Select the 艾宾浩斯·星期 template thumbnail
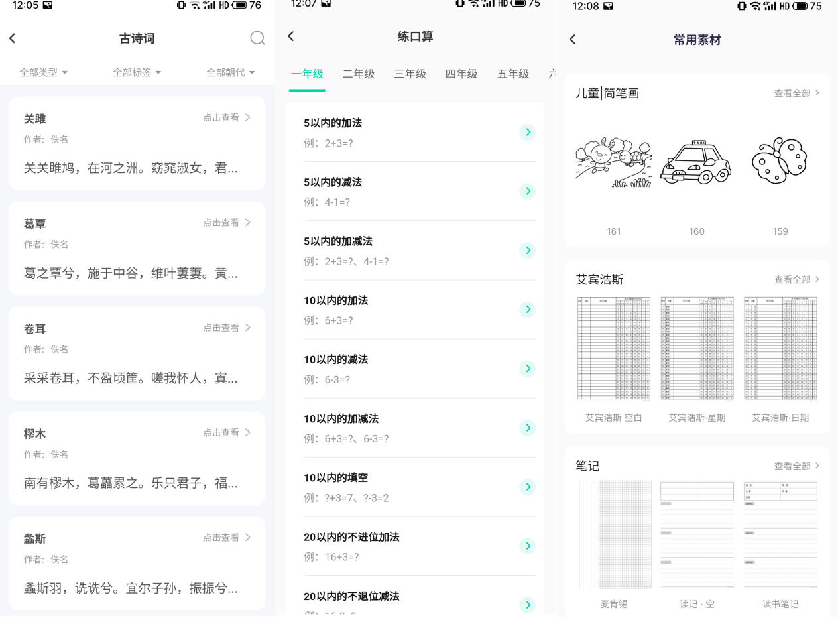The height and width of the screenshot is (628, 840). click(x=697, y=349)
